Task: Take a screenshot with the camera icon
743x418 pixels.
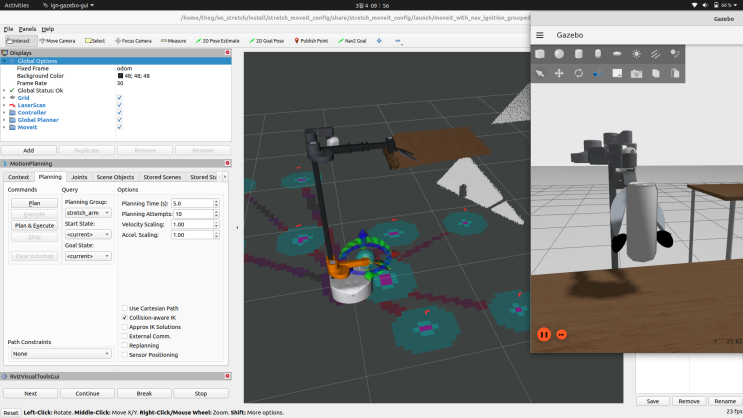Action: click(636, 73)
